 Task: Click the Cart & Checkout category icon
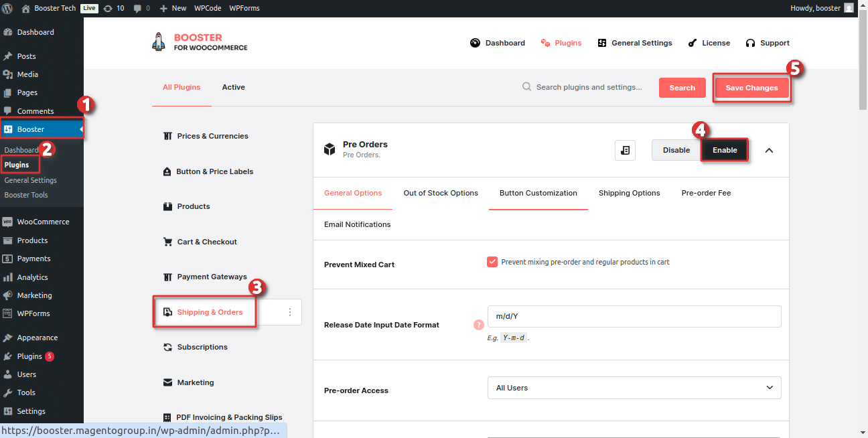pos(167,241)
